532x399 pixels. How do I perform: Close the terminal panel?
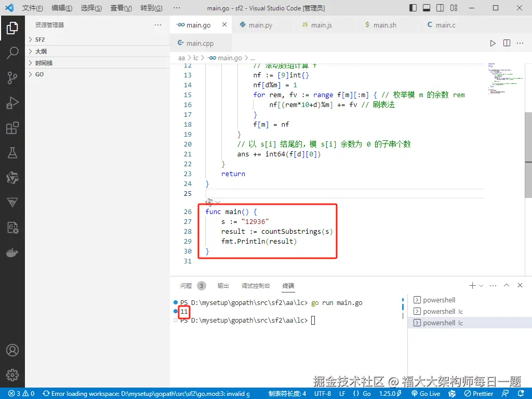(520, 285)
